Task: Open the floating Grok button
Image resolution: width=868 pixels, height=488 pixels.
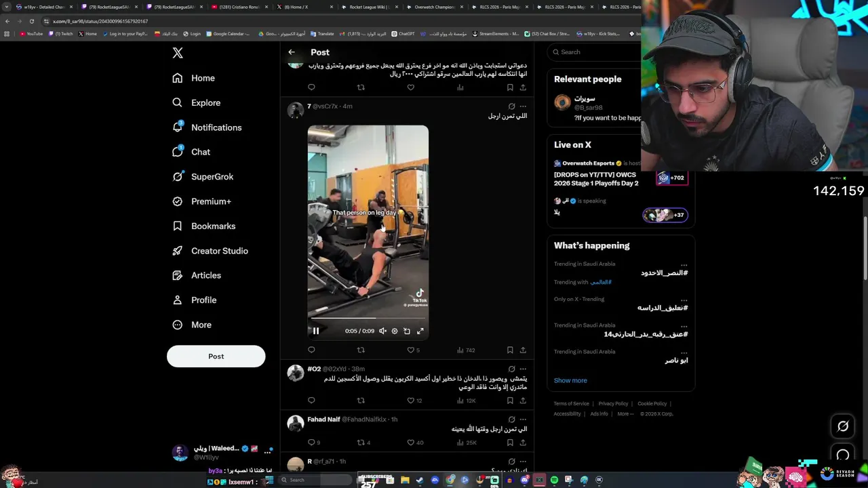Action: (x=843, y=426)
